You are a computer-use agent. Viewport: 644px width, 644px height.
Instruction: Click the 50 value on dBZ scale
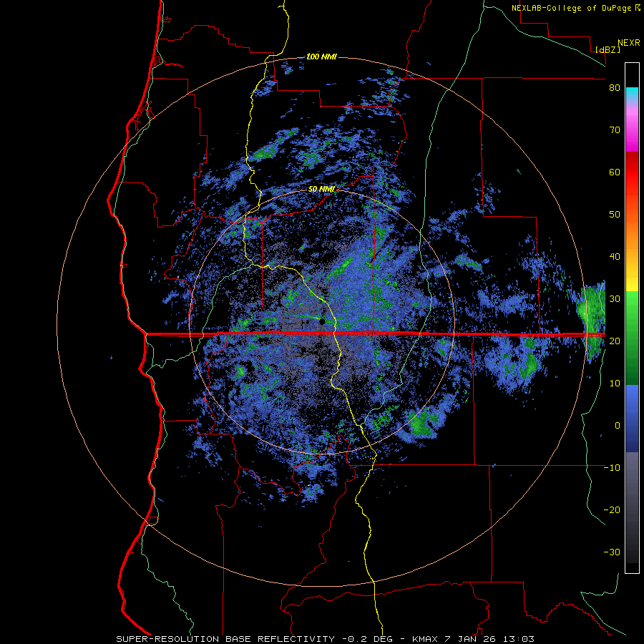click(x=615, y=215)
